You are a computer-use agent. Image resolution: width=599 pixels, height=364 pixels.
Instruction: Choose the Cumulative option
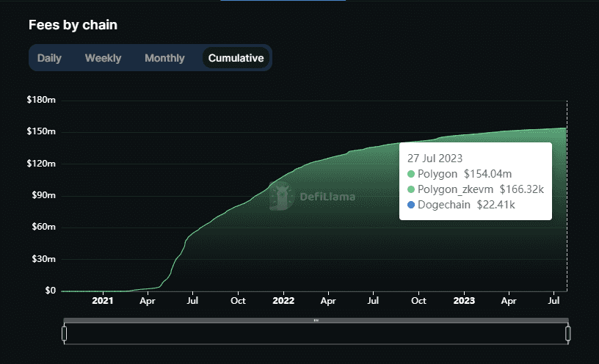pos(236,58)
